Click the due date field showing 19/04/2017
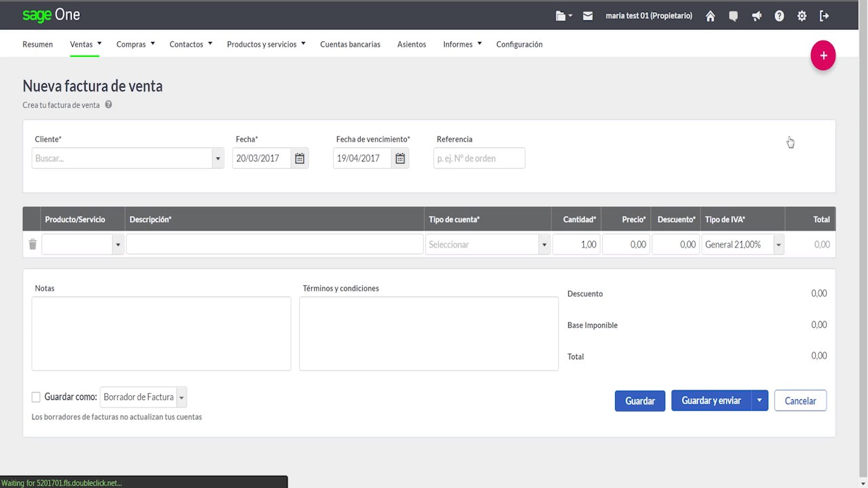 click(x=362, y=159)
